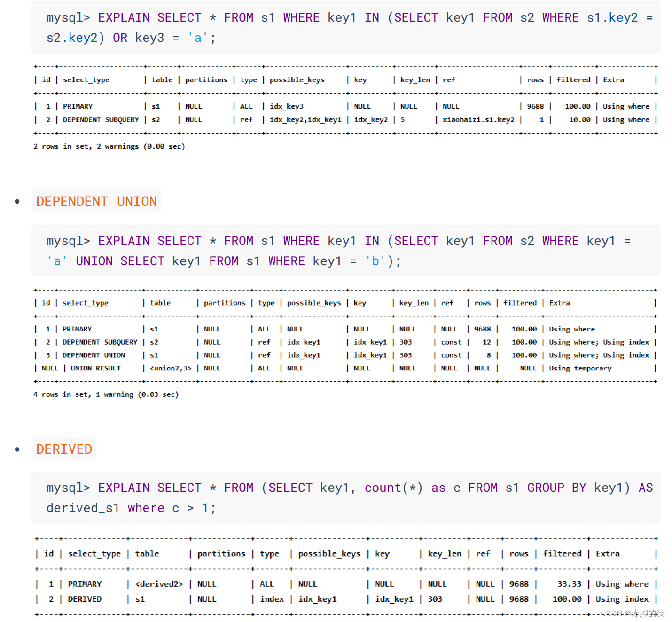This screenshot has width=672, height=622.
Task: Click the filtered value '10.00' in first table
Action: click(x=579, y=120)
